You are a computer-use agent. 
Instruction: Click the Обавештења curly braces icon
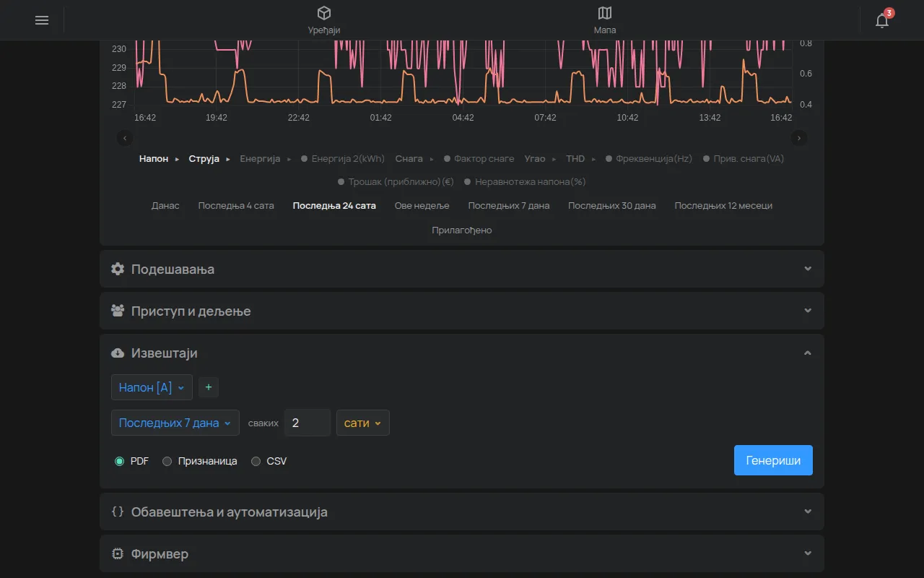[118, 512]
